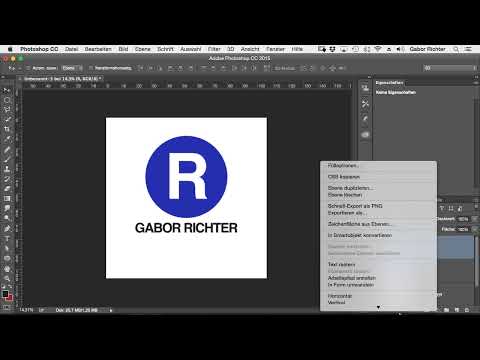Select the Blur tool
This screenshot has width=480, height=360.
tap(7, 208)
